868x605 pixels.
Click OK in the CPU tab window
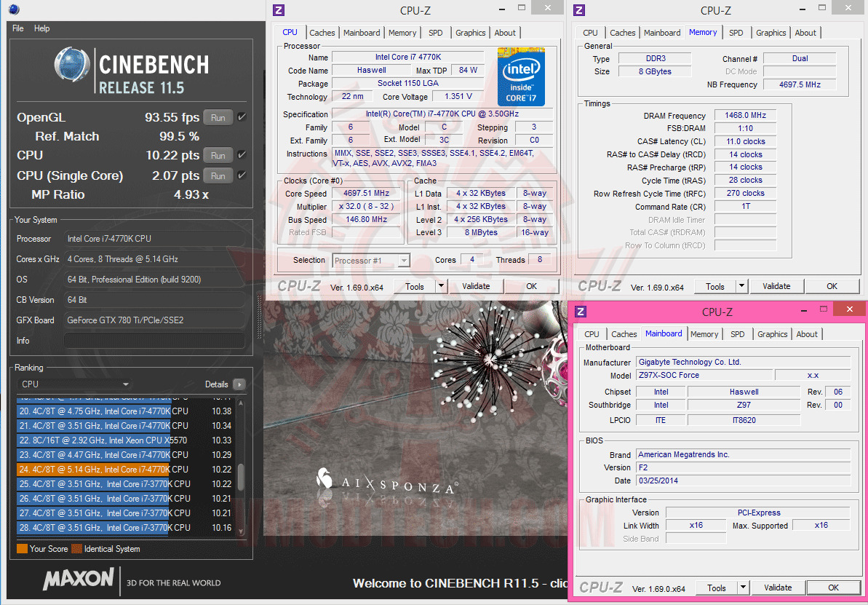(x=531, y=286)
